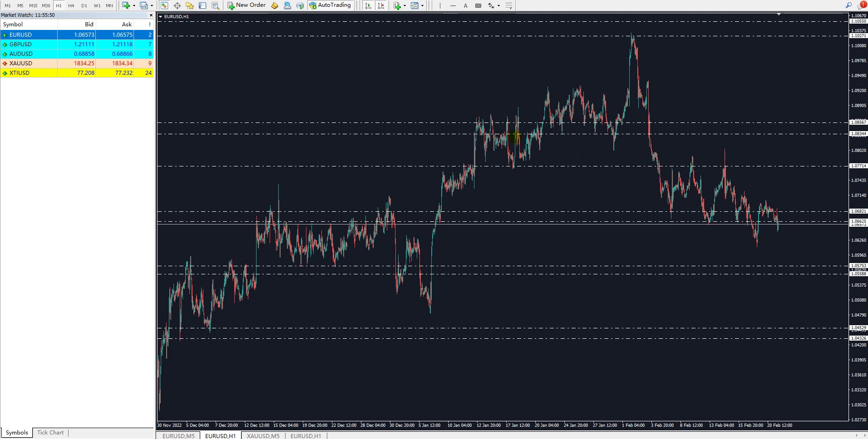Switch chart to H4 timeframe
Viewport: 868px width, 439px height.
pyautogui.click(x=71, y=5)
